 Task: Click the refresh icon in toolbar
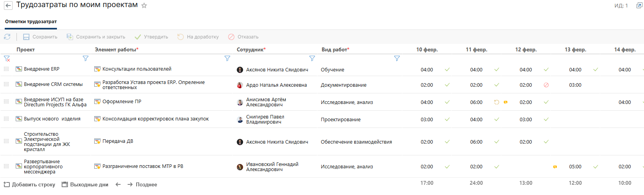click(x=7, y=37)
